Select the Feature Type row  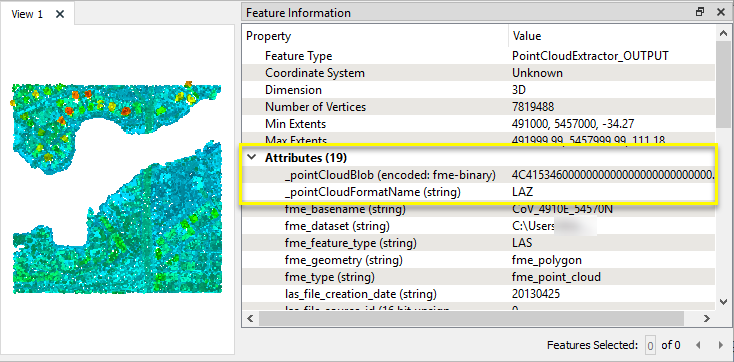pyautogui.click(x=479, y=56)
